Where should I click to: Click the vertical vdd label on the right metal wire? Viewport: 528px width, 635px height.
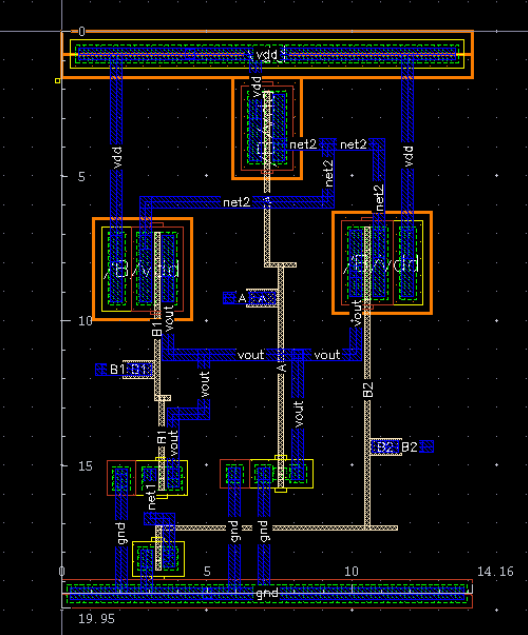click(408, 156)
